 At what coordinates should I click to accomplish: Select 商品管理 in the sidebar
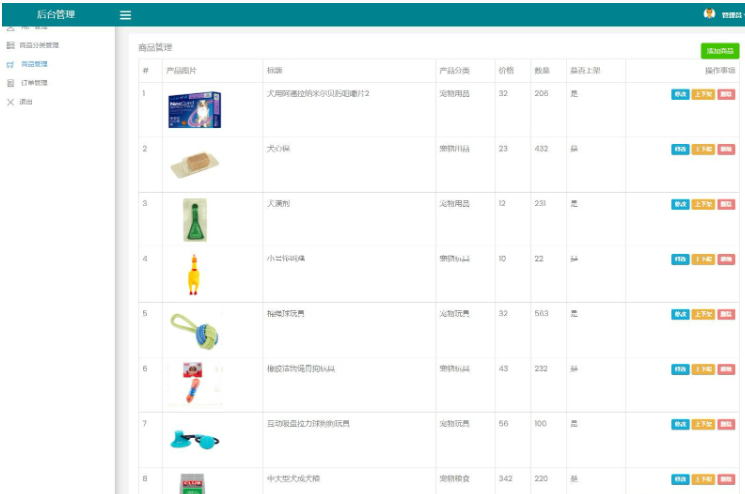[x=34, y=64]
